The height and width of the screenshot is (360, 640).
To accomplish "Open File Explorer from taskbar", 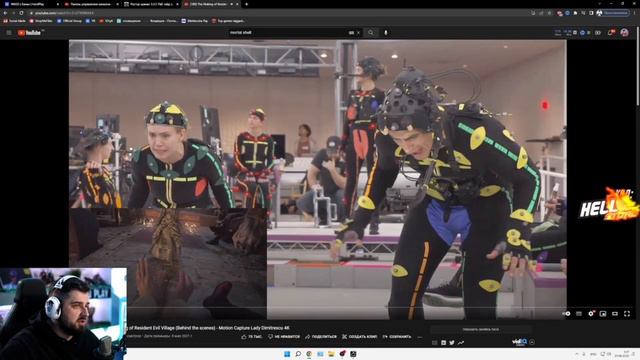I will pos(331,354).
